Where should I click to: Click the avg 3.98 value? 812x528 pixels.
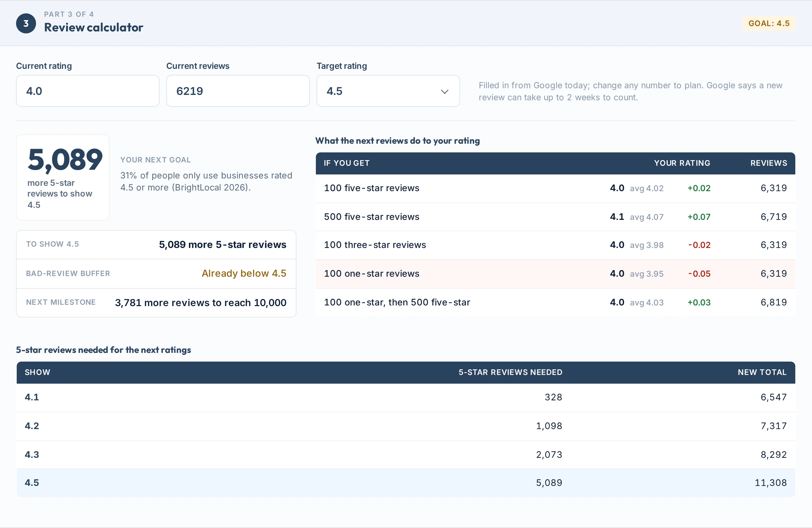[646, 245]
